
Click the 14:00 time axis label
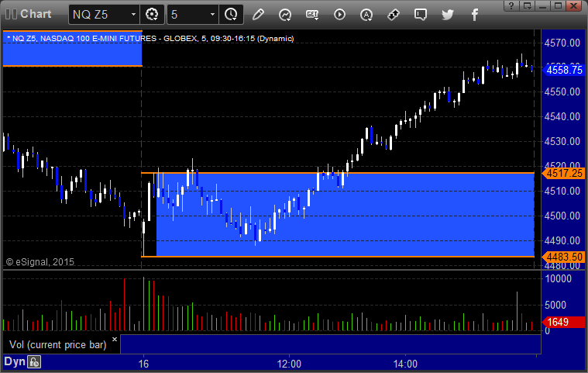click(x=405, y=364)
